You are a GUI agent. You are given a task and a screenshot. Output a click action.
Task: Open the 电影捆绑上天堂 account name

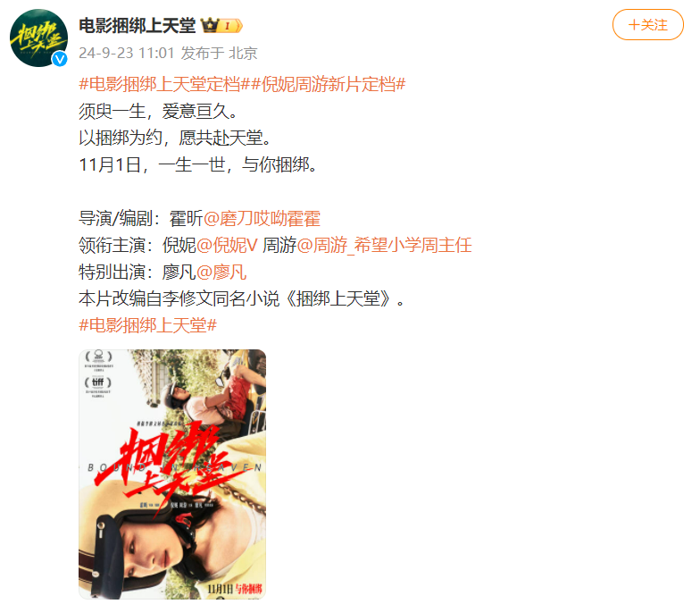coord(137,25)
